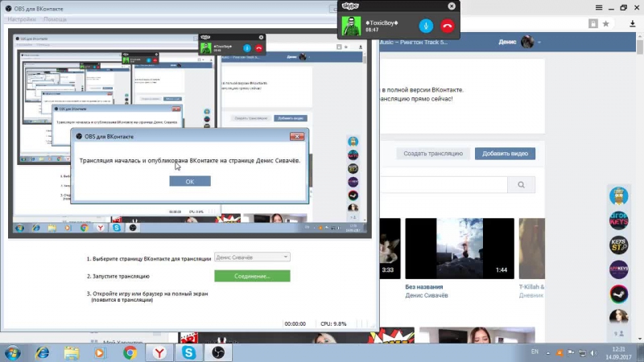Click Создать трансляцию button in browser
Image resolution: width=644 pixels, height=362 pixels.
pyautogui.click(x=433, y=154)
